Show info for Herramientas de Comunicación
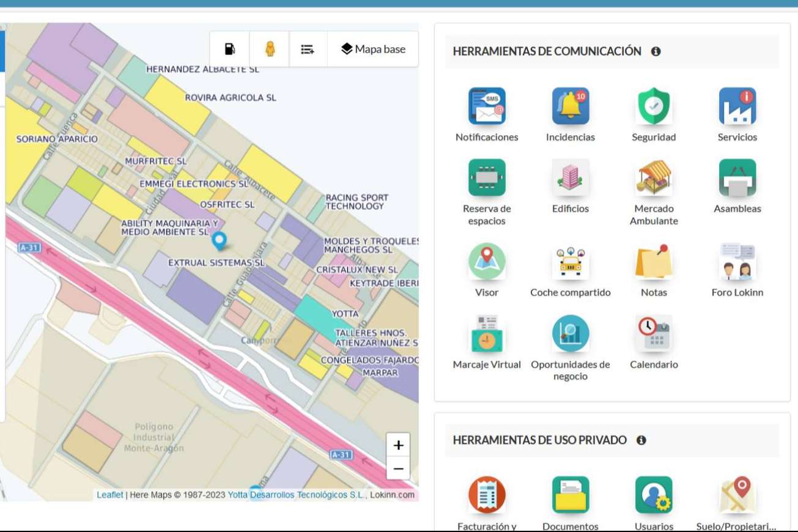 coord(656,51)
